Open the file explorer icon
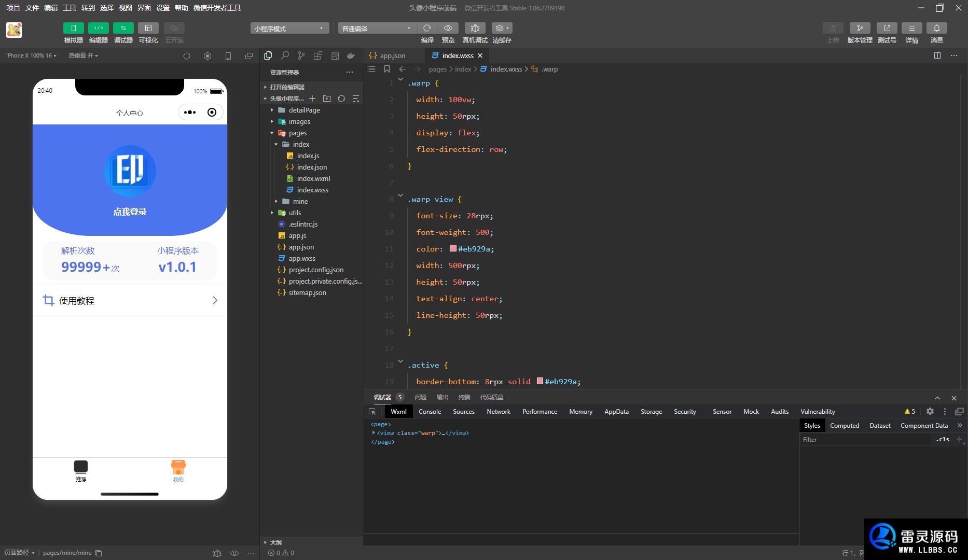The height and width of the screenshot is (560, 968). click(x=268, y=55)
